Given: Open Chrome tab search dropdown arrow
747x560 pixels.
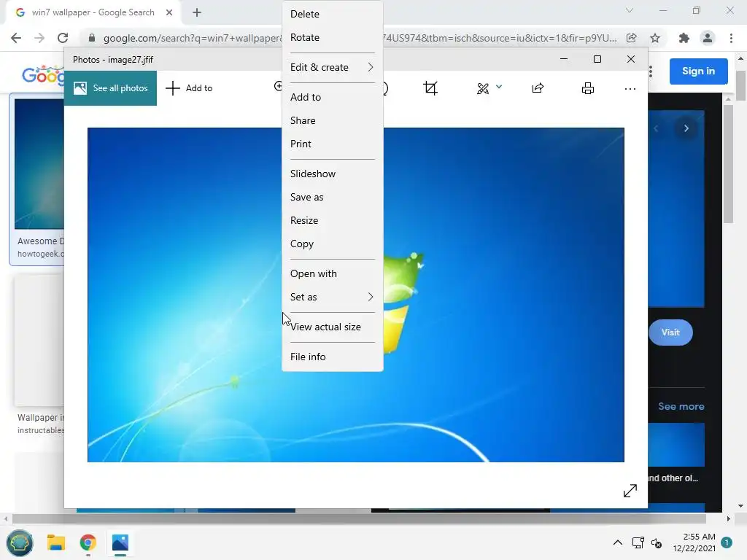Looking at the screenshot, I should 630,10.
